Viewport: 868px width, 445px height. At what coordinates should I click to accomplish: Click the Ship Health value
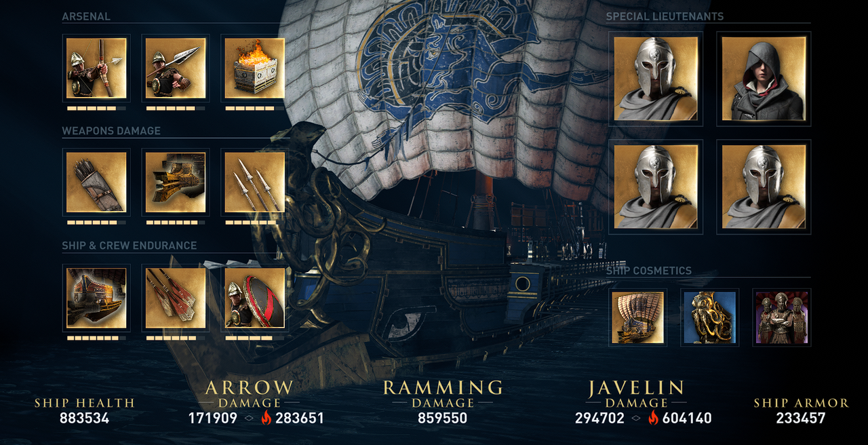click(84, 418)
